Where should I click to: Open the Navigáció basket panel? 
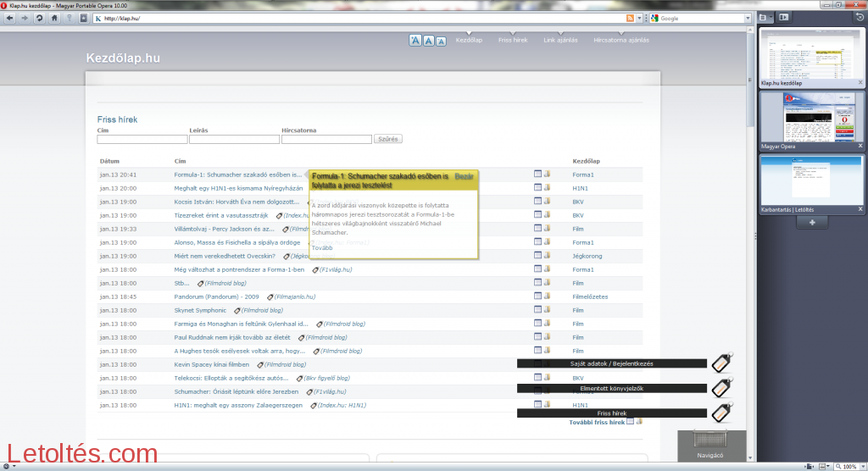click(710, 445)
